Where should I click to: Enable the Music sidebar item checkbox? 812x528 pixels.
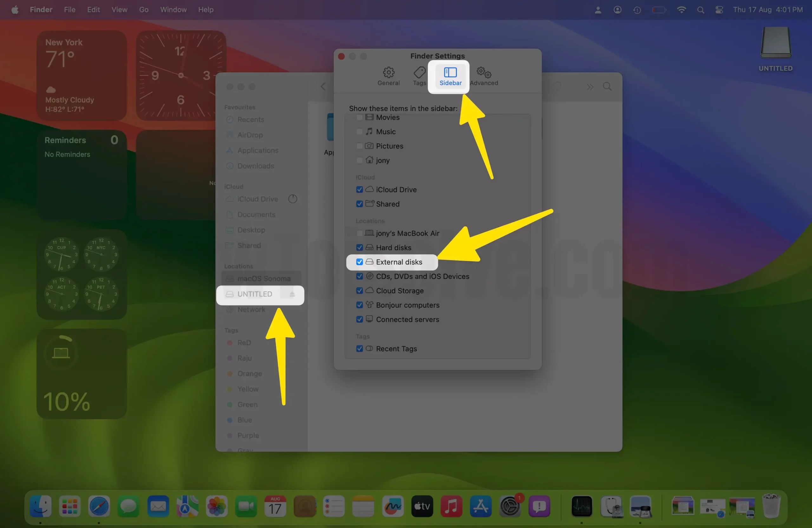pos(359,132)
